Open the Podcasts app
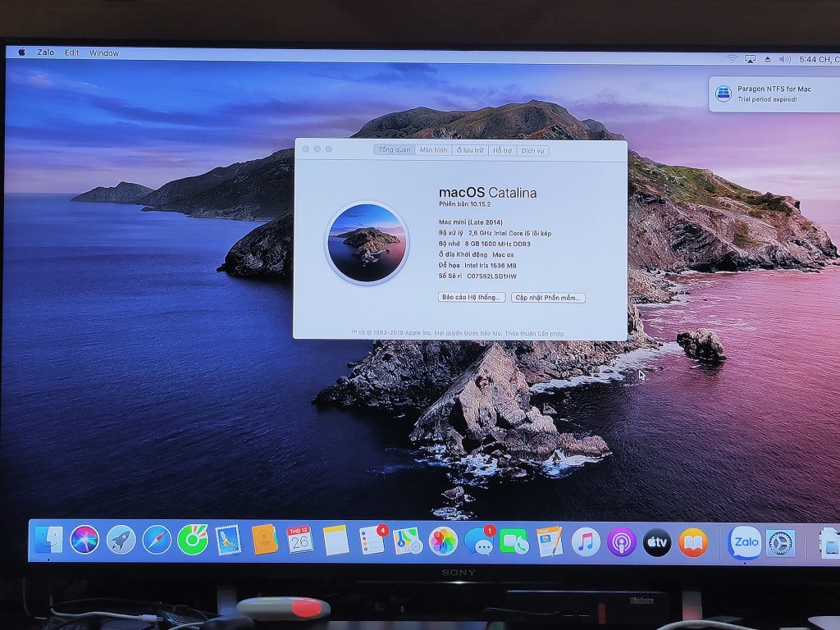The image size is (840, 630). click(622, 542)
